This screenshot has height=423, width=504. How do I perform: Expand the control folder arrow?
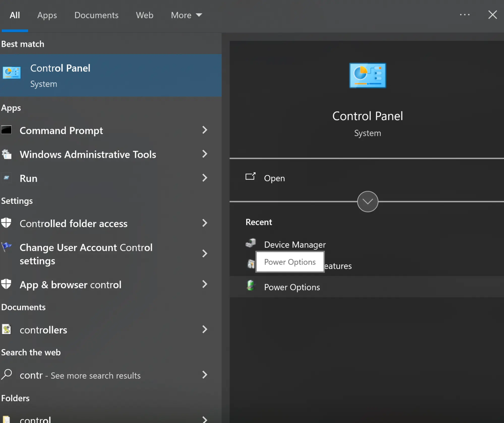205,419
